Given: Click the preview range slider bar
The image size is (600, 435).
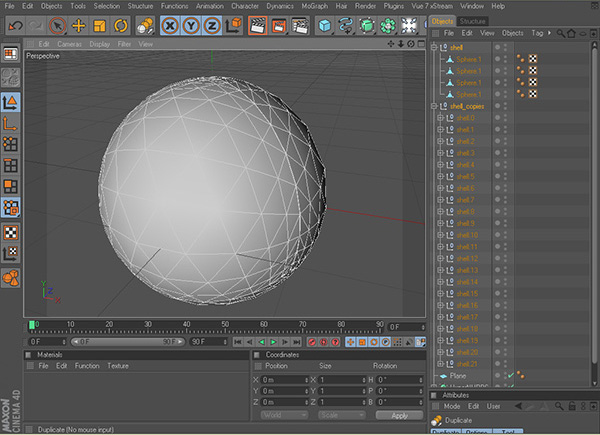Looking at the screenshot, I should 127,342.
